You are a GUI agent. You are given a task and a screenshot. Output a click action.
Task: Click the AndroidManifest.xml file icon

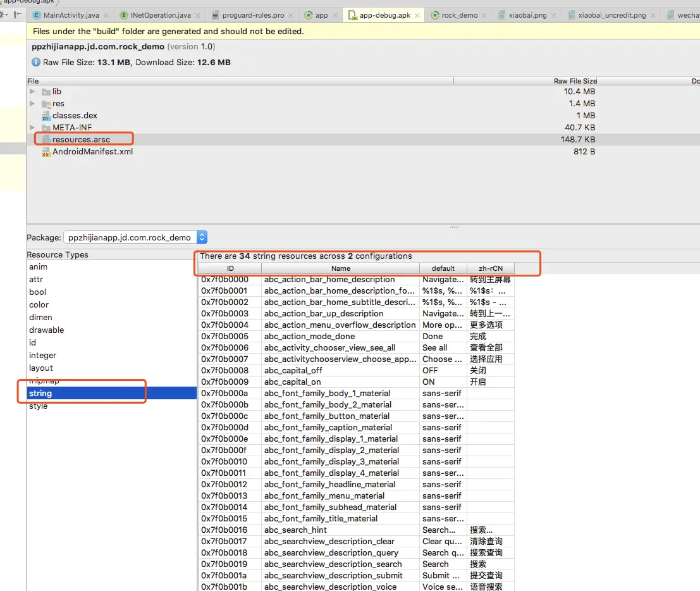coord(46,152)
